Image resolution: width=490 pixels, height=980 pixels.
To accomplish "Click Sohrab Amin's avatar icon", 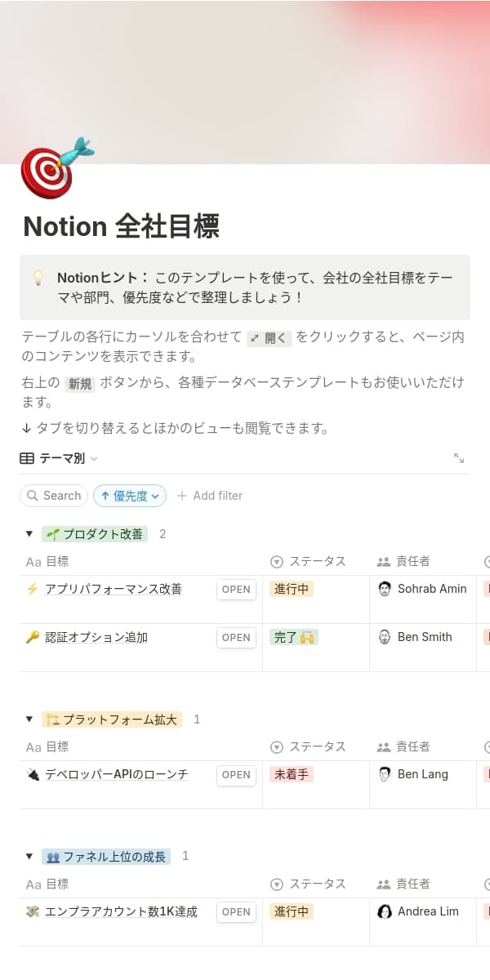I will click(385, 589).
